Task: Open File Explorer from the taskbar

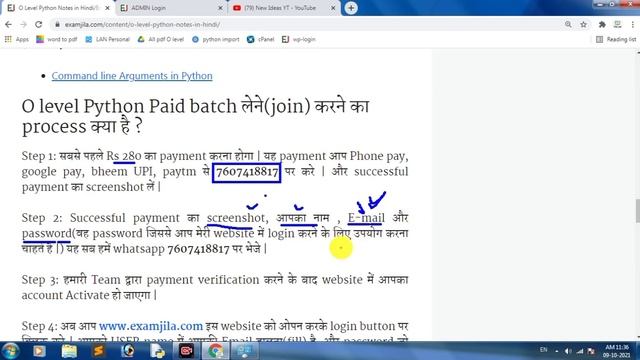Action: [x=69, y=351]
